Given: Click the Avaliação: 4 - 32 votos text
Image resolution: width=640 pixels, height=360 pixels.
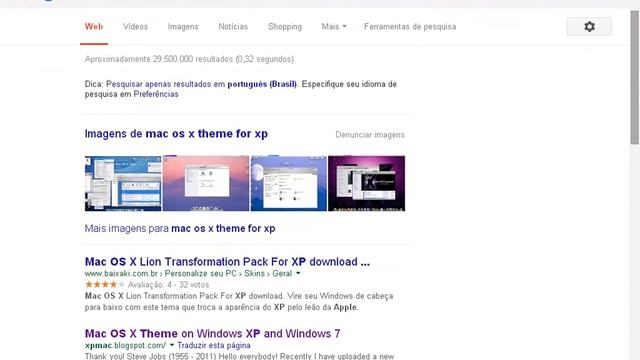Looking at the screenshot, I should pos(168,284).
